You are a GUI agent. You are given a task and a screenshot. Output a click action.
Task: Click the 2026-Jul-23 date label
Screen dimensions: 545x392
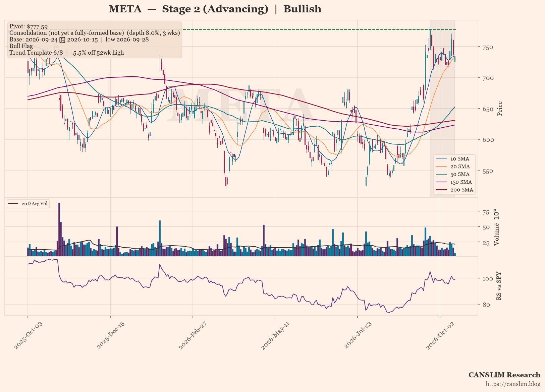(358, 336)
